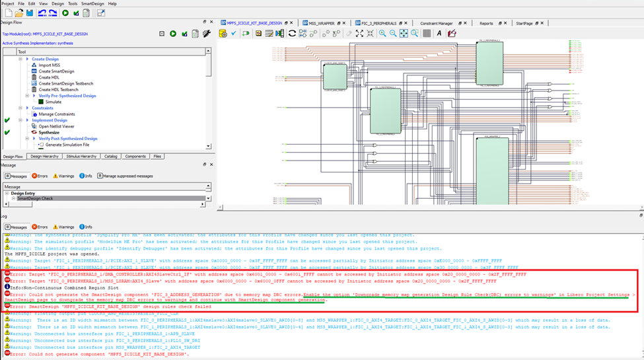
Task: Click the grid display icon in canvas toolbar
Action: (x=427, y=33)
